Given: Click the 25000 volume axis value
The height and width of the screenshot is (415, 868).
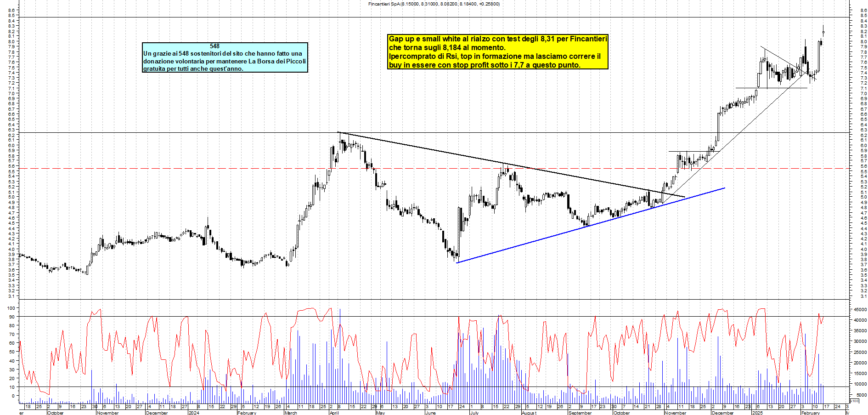Looking at the screenshot, I should tap(860, 352).
